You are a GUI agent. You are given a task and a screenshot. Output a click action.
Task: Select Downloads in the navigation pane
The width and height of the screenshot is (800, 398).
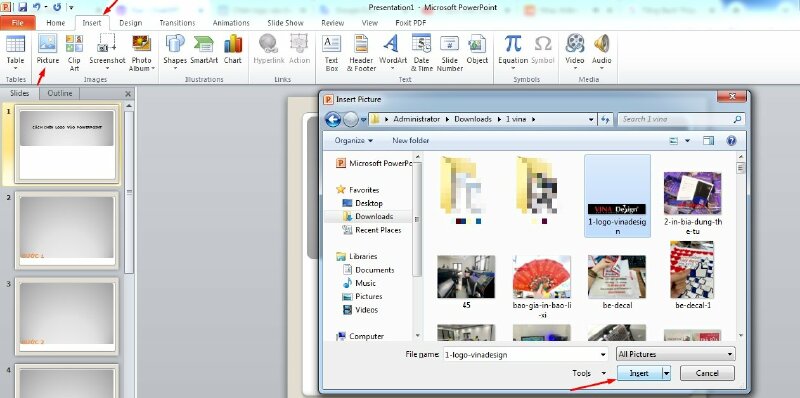(x=374, y=216)
